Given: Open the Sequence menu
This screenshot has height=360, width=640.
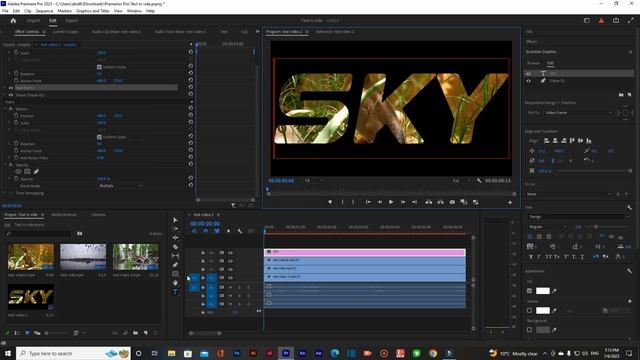Looking at the screenshot, I should pyautogui.click(x=44, y=11).
